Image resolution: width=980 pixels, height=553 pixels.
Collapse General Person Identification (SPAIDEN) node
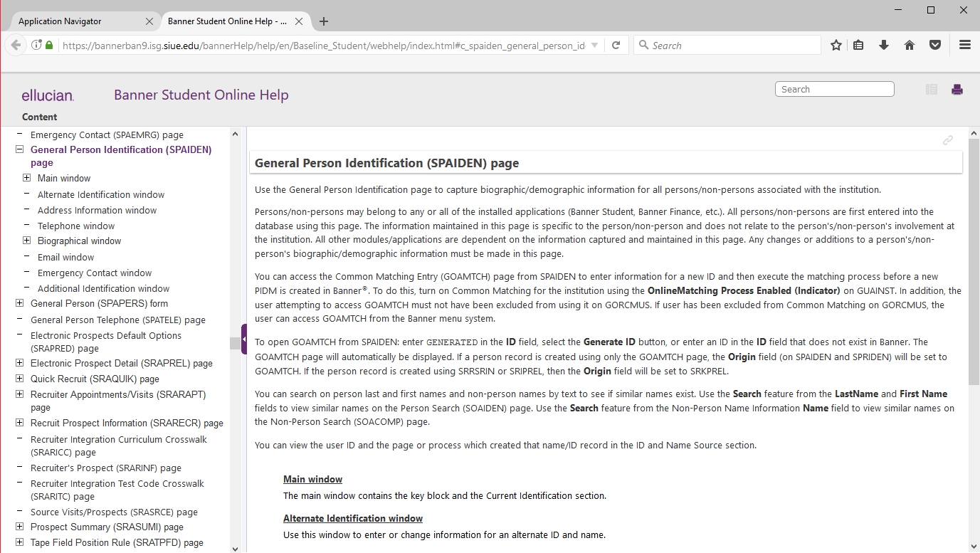tap(19, 149)
